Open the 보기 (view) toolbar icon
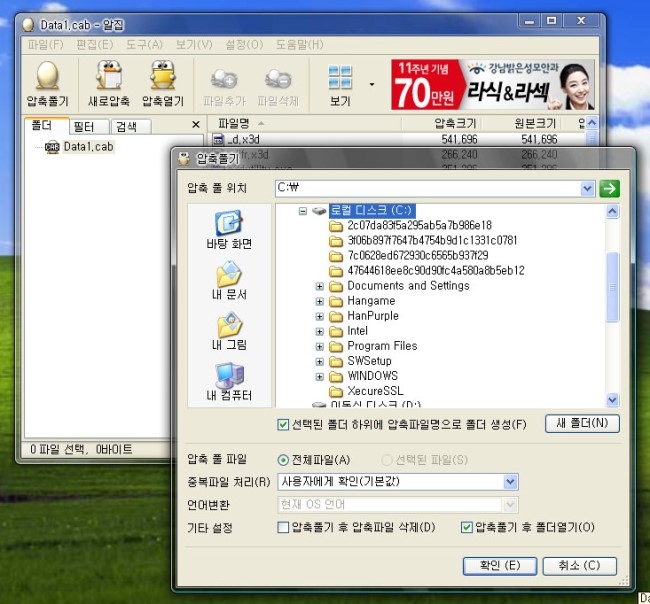 340,83
